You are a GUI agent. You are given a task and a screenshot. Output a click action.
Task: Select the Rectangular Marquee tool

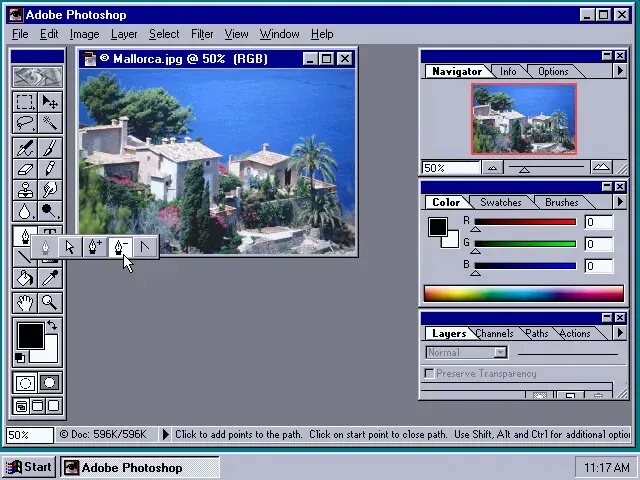tap(25, 102)
